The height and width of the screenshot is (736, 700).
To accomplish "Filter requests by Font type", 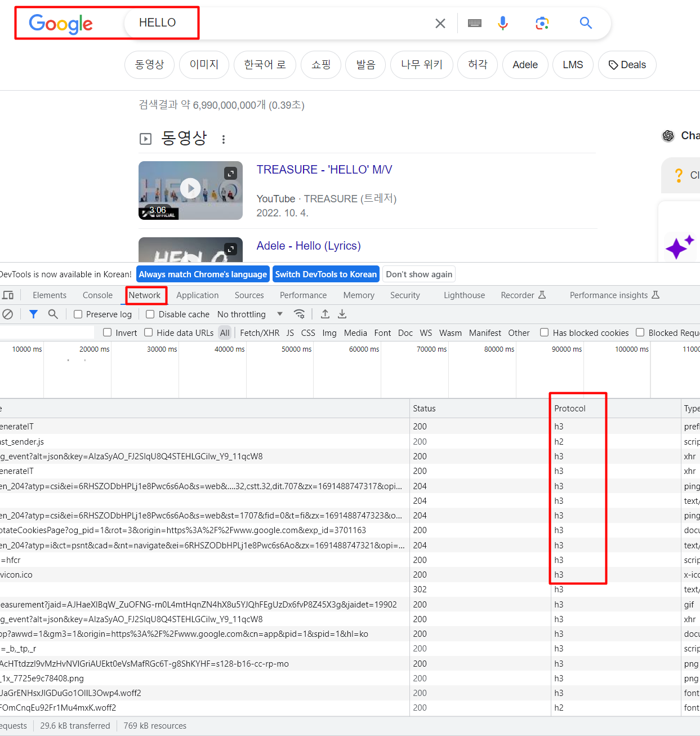I will (382, 333).
